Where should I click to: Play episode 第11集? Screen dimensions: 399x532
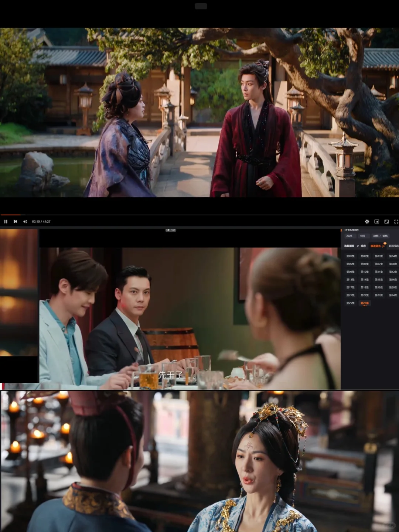(x=379, y=272)
